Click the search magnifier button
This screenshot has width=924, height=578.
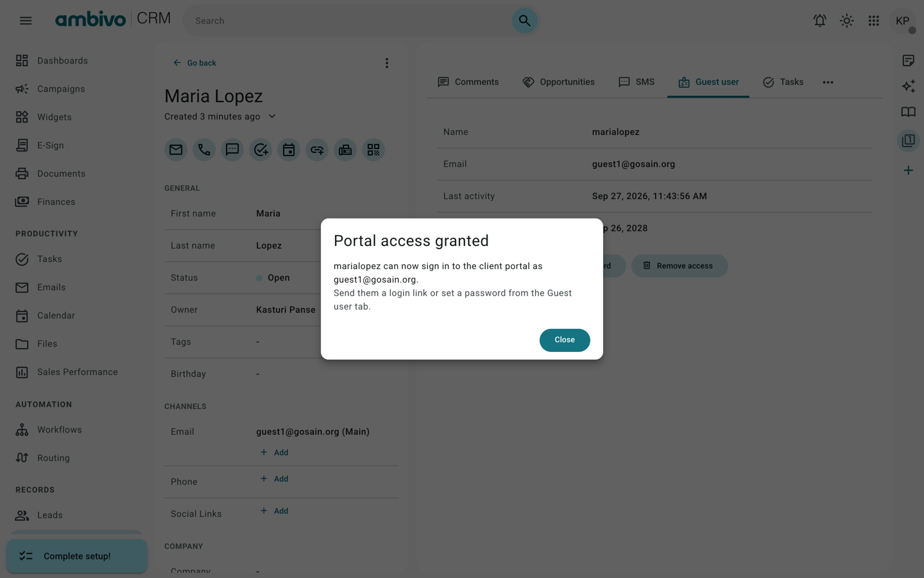pos(524,21)
